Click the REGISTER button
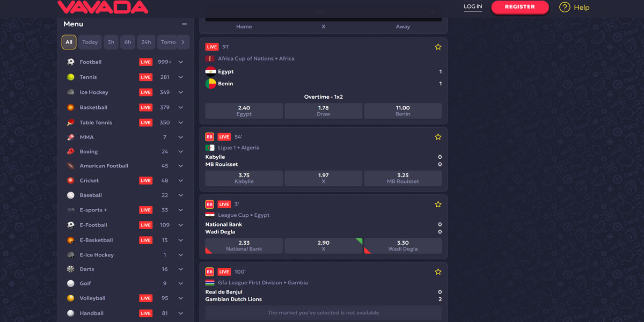The height and width of the screenshot is (322, 644). click(x=519, y=8)
